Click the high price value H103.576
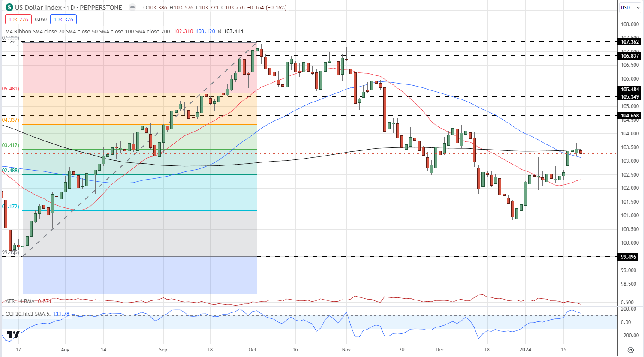This screenshot has height=357, width=644. pyautogui.click(x=182, y=7)
